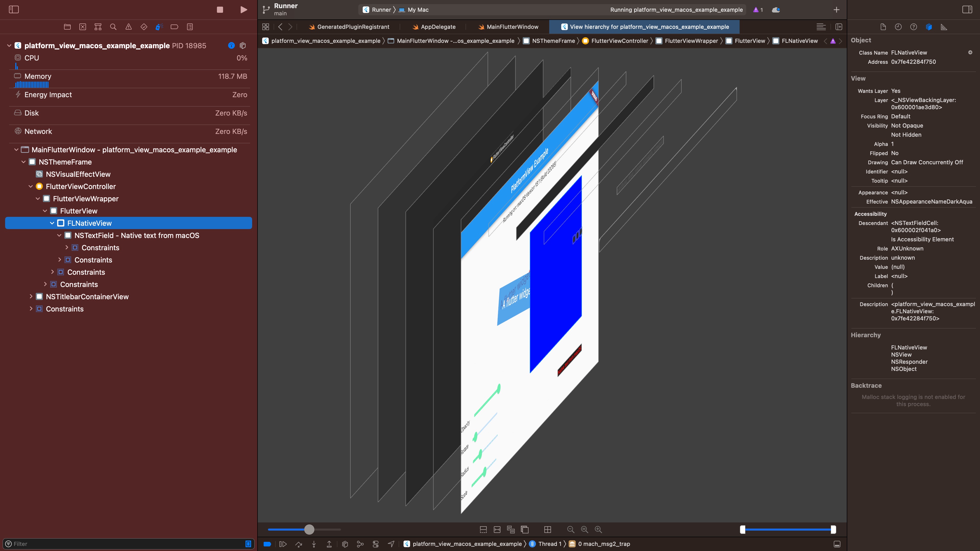This screenshot has width=980, height=551.
Task: Open the debug navigator icon in sidebar toolbar
Action: pyautogui.click(x=159, y=27)
